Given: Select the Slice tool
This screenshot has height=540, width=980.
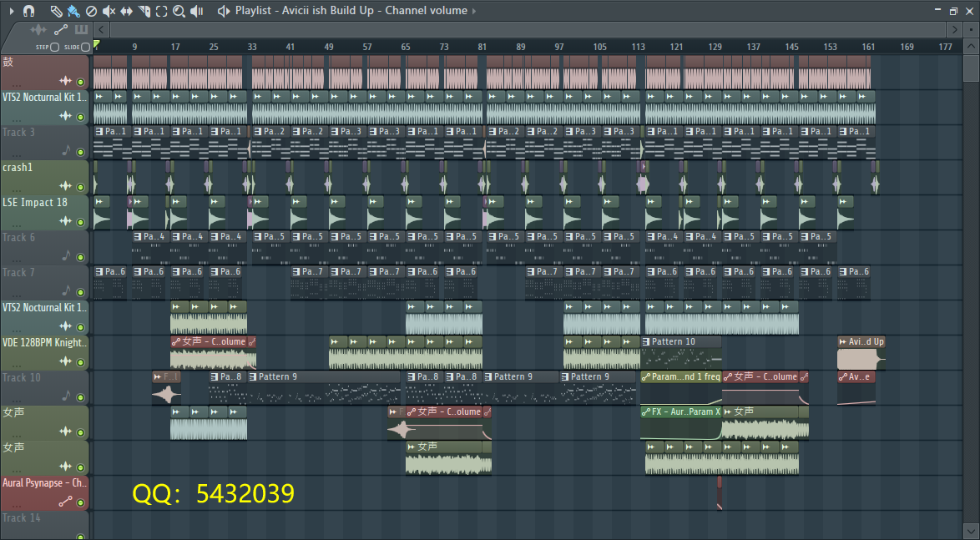Looking at the screenshot, I should [x=144, y=11].
